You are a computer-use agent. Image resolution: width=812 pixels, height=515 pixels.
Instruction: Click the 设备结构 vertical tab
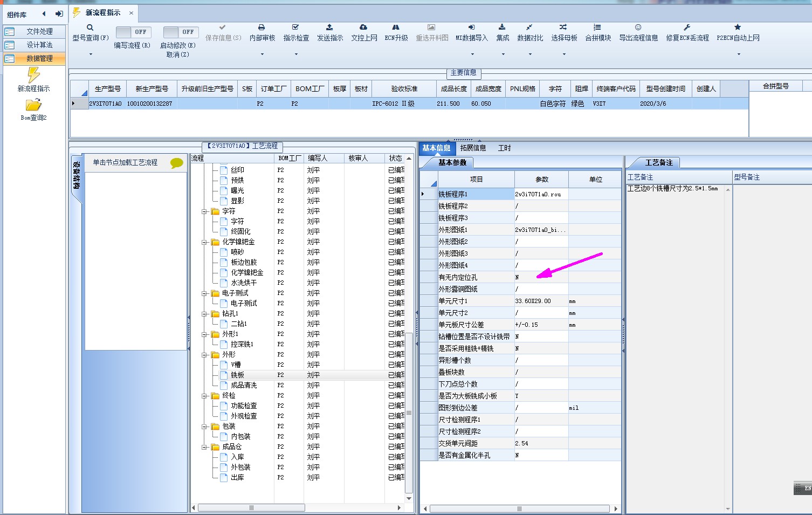coord(77,176)
